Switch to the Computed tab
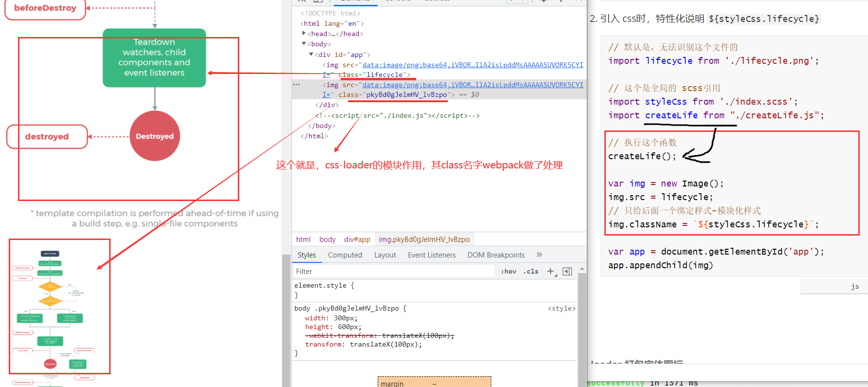 pos(345,255)
